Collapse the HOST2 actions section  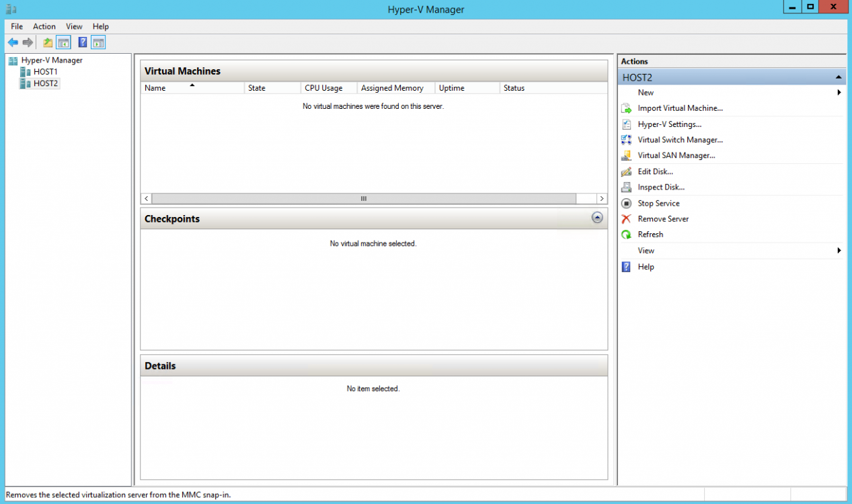click(x=838, y=77)
